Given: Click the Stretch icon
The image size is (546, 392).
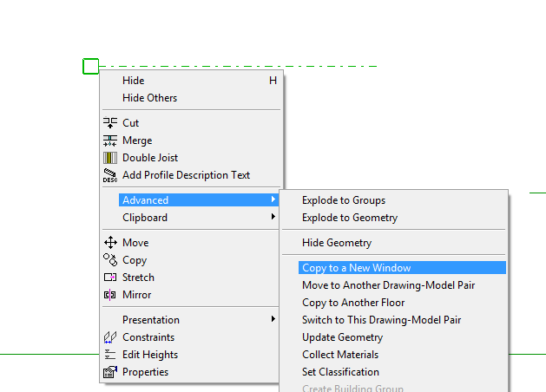Looking at the screenshot, I should (x=110, y=278).
